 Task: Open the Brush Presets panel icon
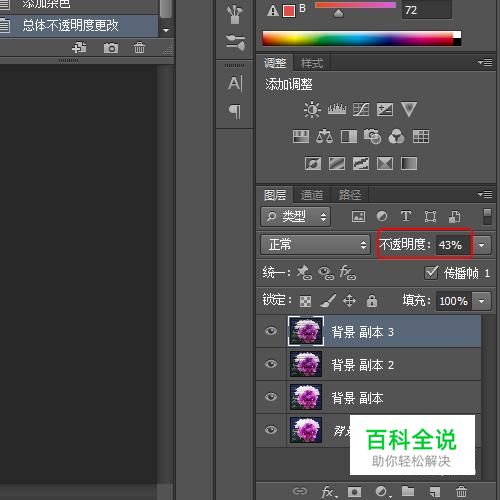235,42
